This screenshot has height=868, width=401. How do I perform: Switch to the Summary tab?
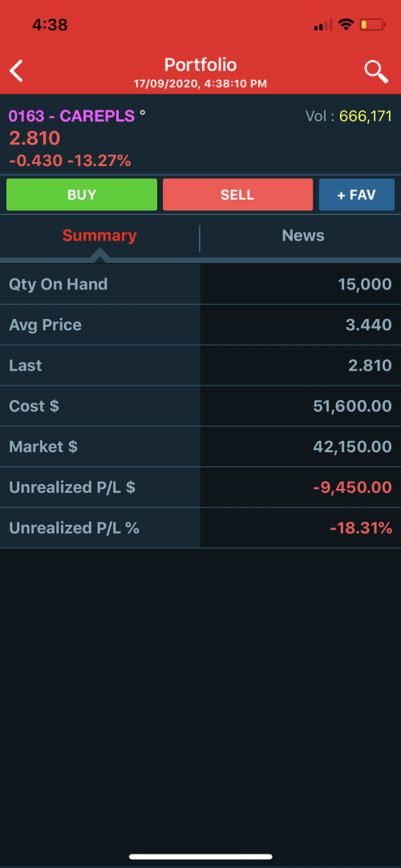pyautogui.click(x=99, y=236)
